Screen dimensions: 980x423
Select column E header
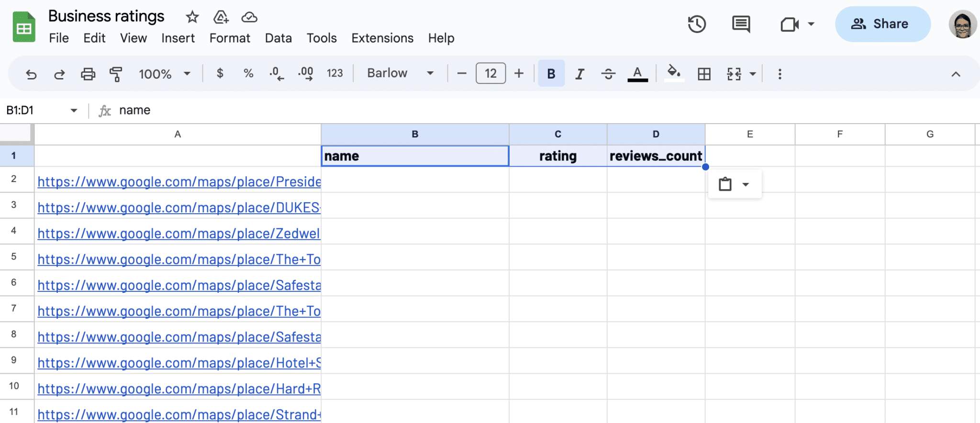point(750,134)
